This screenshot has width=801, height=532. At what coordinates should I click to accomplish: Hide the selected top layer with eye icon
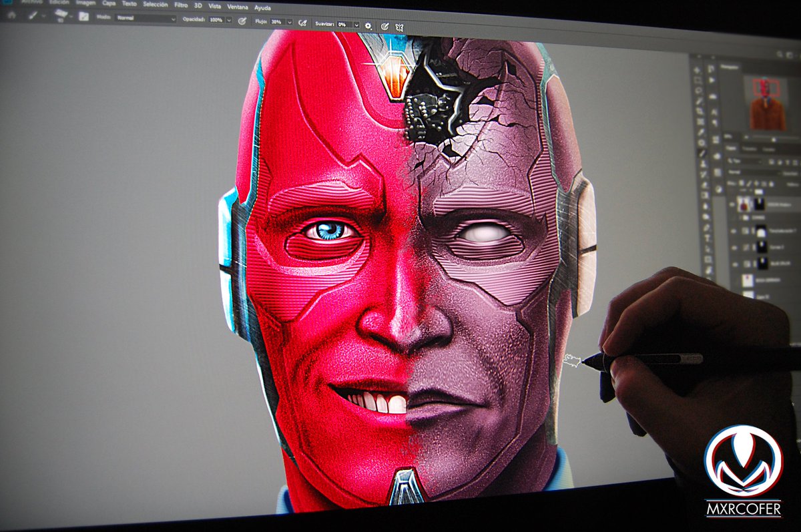coord(732,205)
